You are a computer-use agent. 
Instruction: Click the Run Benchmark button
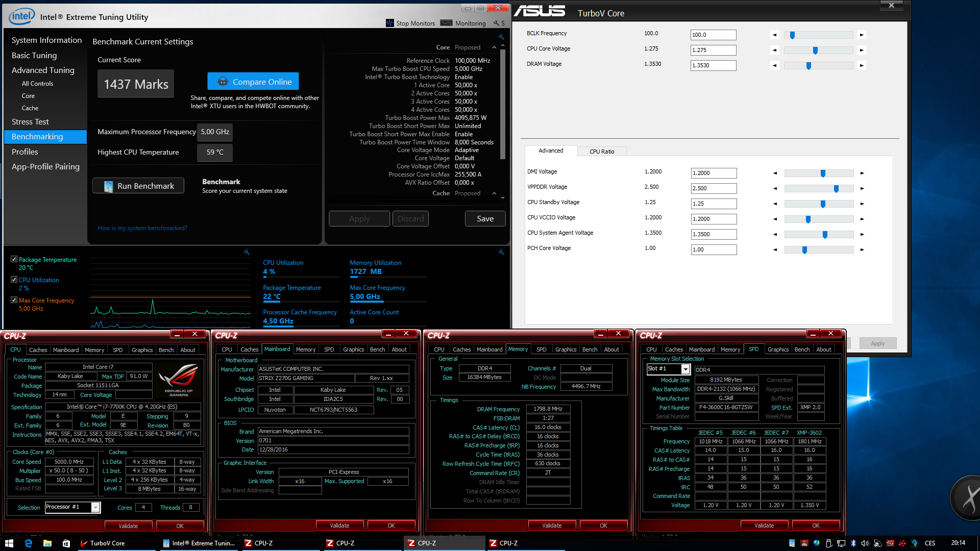138,186
